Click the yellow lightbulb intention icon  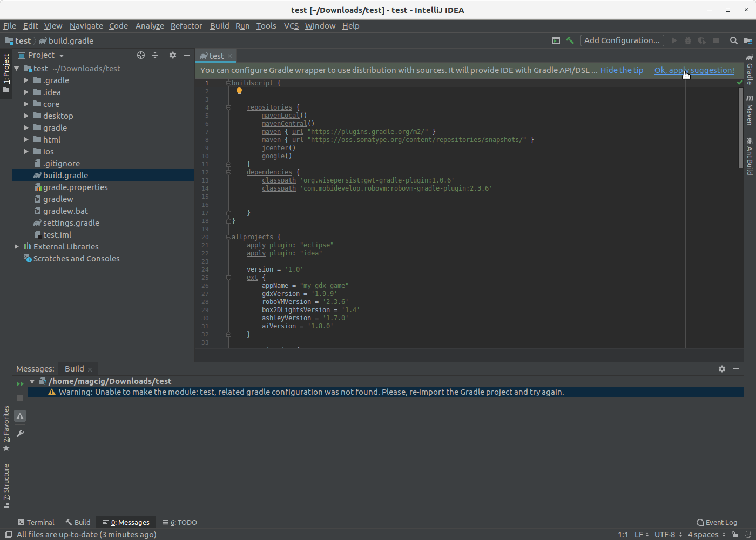[x=239, y=91]
